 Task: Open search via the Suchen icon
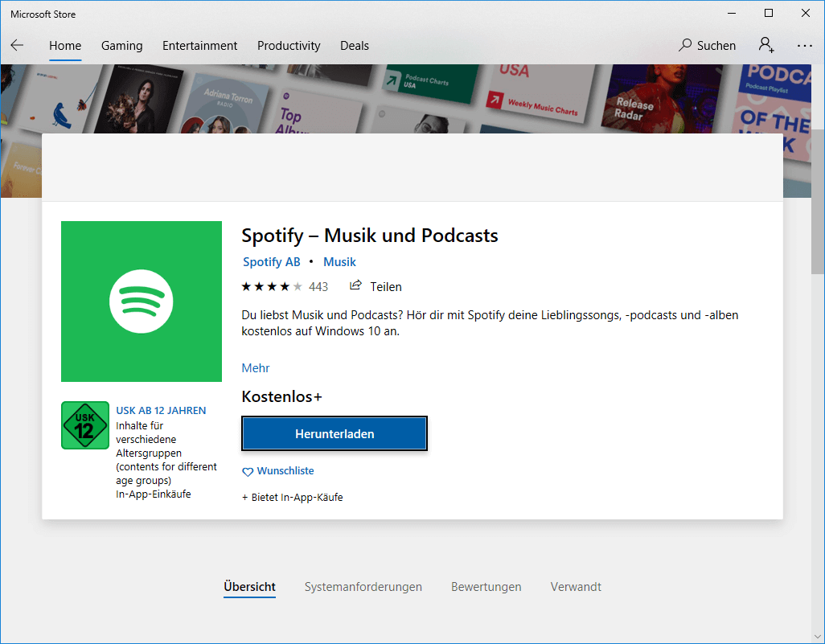(x=707, y=45)
